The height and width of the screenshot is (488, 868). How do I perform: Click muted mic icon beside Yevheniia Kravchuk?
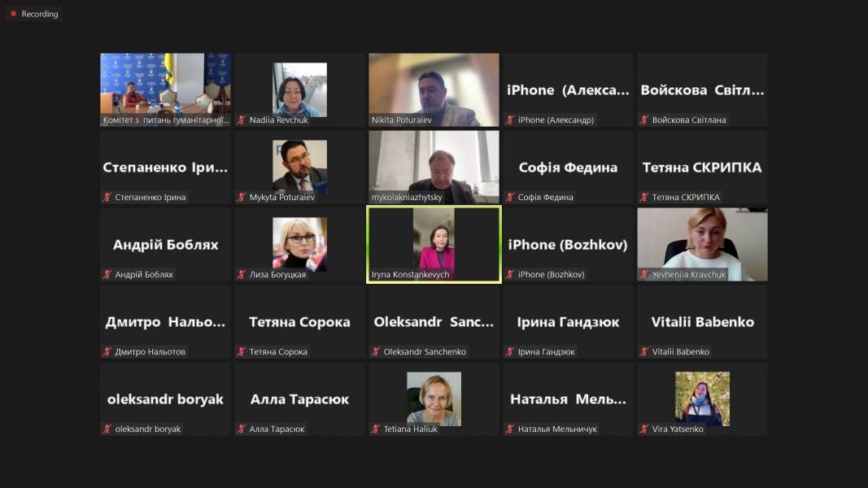pyautogui.click(x=644, y=275)
